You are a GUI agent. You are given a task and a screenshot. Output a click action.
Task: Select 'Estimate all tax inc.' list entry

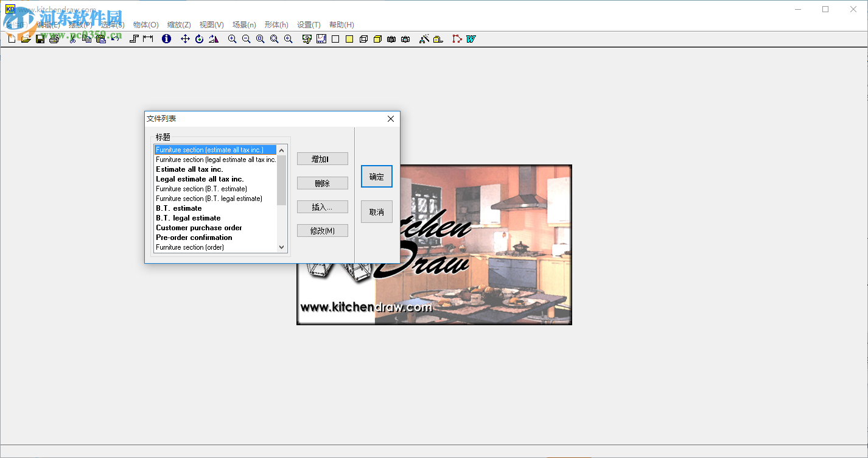(215, 169)
